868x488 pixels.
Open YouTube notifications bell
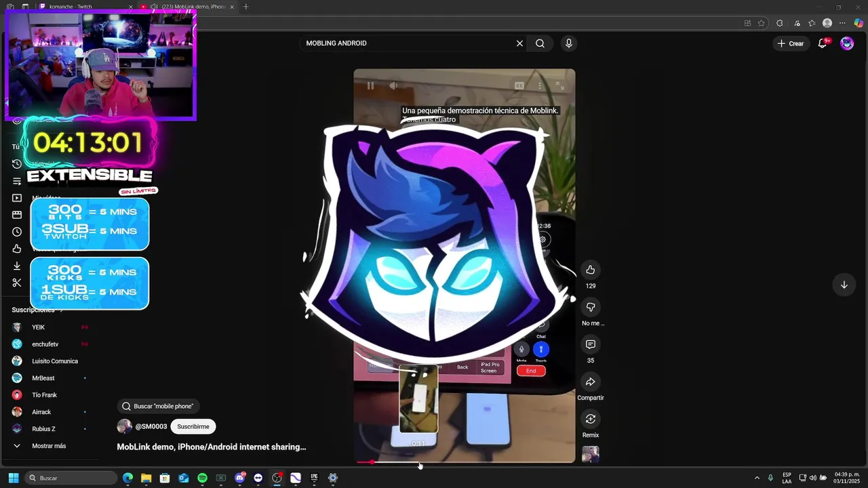click(x=823, y=43)
